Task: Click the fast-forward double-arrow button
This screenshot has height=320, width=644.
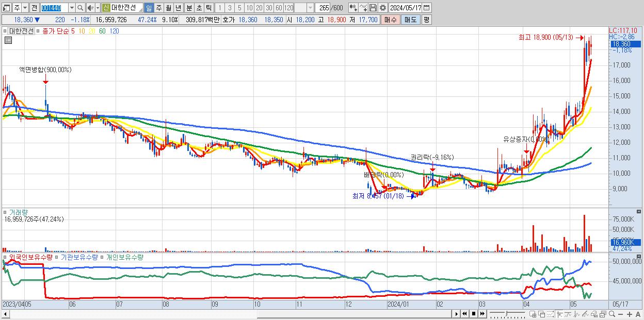Action: tap(482, 314)
